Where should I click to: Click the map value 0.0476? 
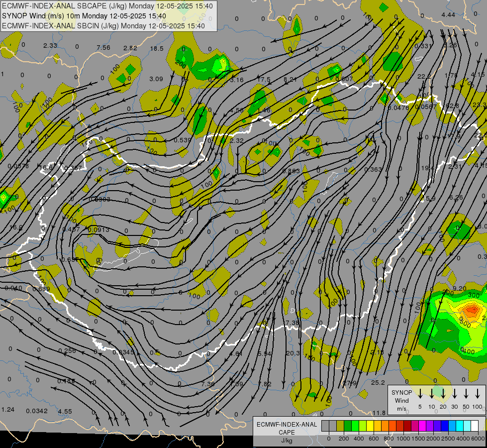point(398,108)
